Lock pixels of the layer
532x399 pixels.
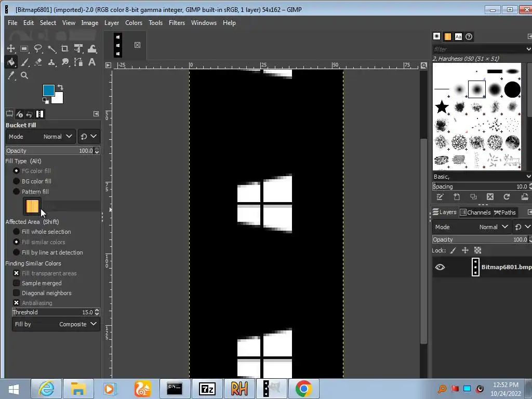click(453, 250)
